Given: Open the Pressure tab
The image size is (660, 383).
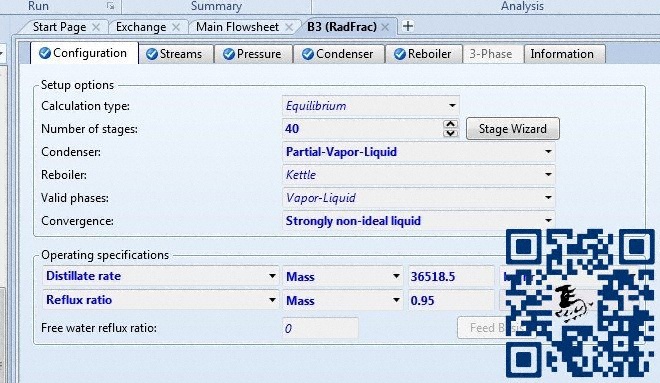Looking at the screenshot, I should tap(253, 54).
